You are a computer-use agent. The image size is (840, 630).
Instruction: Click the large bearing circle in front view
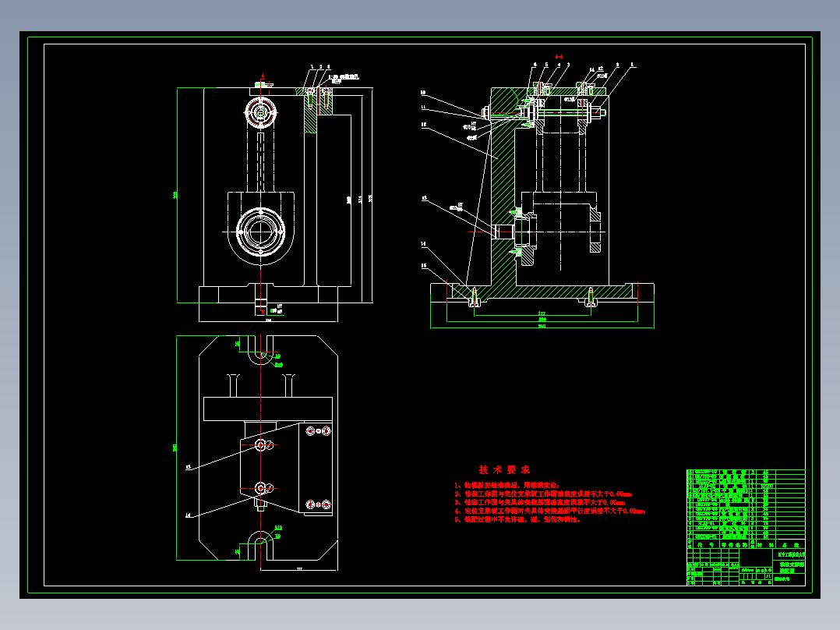pos(260,232)
